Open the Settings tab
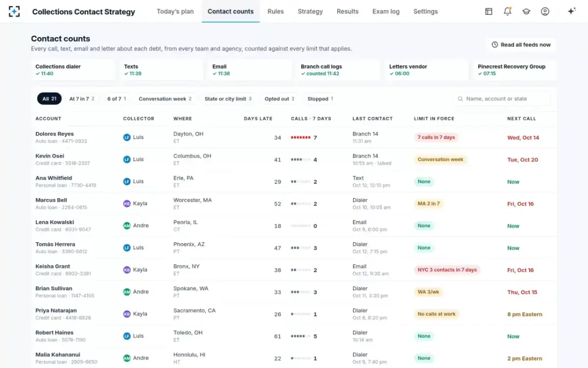The height and width of the screenshot is (368, 588). [425, 11]
